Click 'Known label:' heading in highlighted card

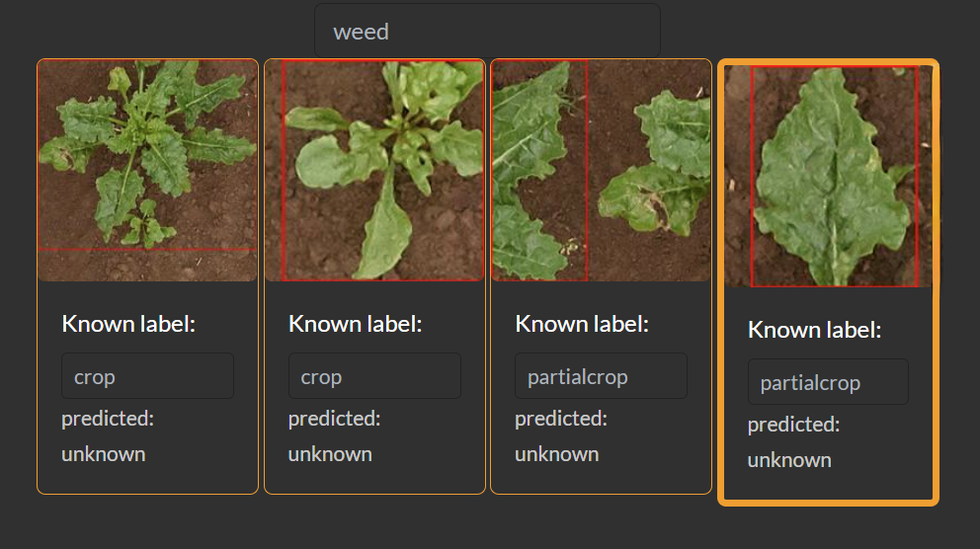814,330
